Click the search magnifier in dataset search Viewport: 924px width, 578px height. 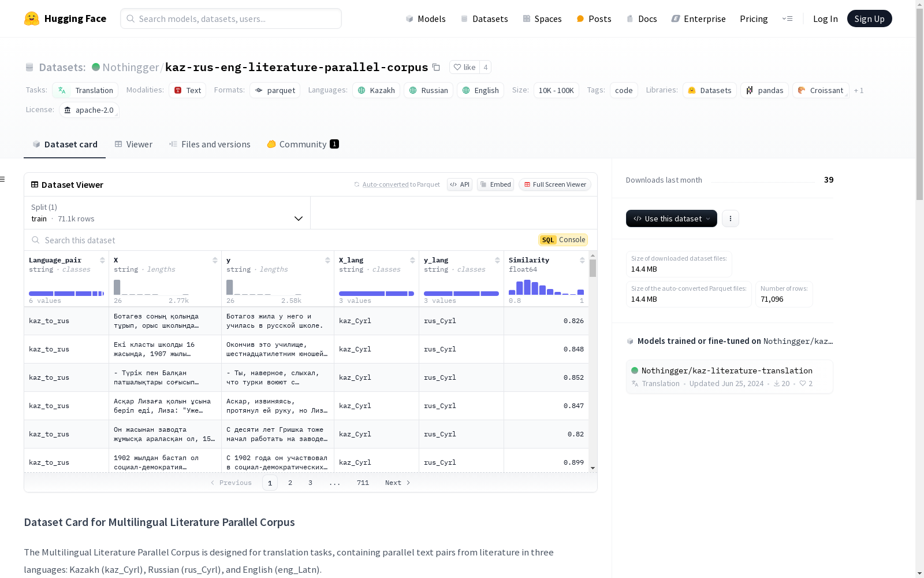click(36, 240)
